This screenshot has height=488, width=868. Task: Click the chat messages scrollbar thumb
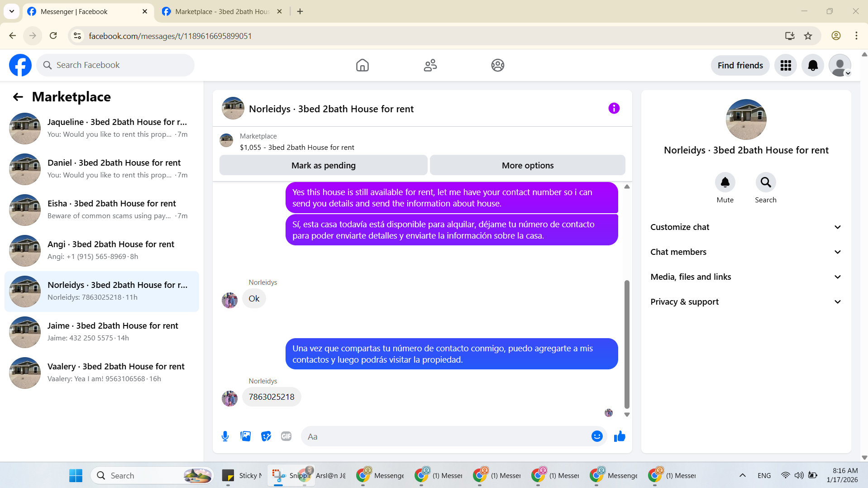[x=627, y=344]
